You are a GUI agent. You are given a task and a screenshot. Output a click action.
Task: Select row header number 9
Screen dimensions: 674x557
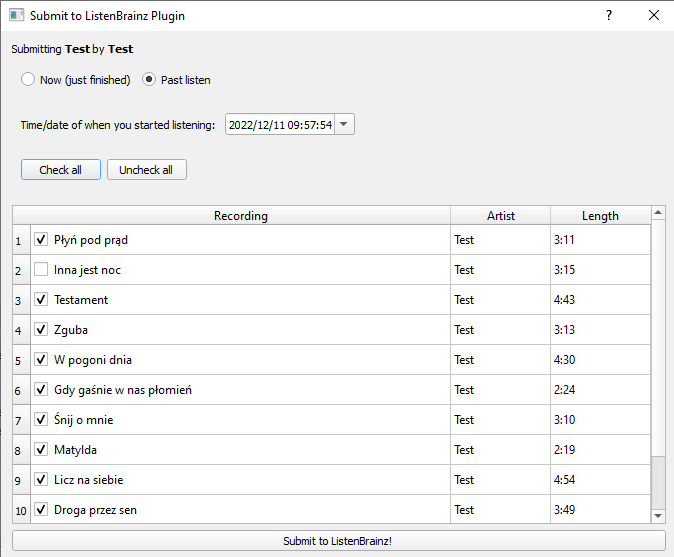pyautogui.click(x=21, y=480)
